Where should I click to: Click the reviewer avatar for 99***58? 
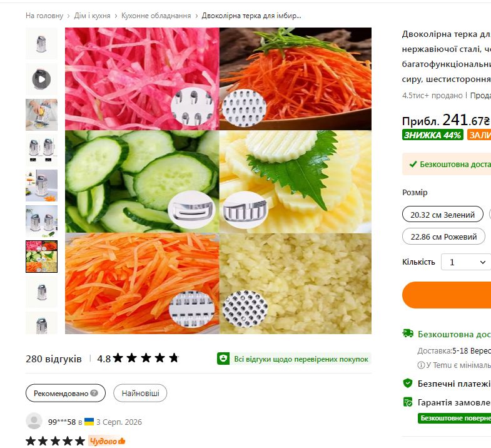(x=34, y=421)
